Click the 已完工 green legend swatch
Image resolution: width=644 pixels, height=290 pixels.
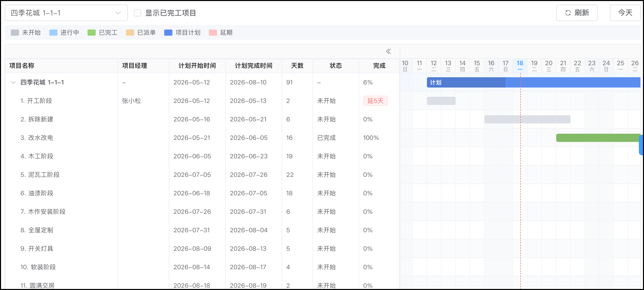tap(92, 33)
